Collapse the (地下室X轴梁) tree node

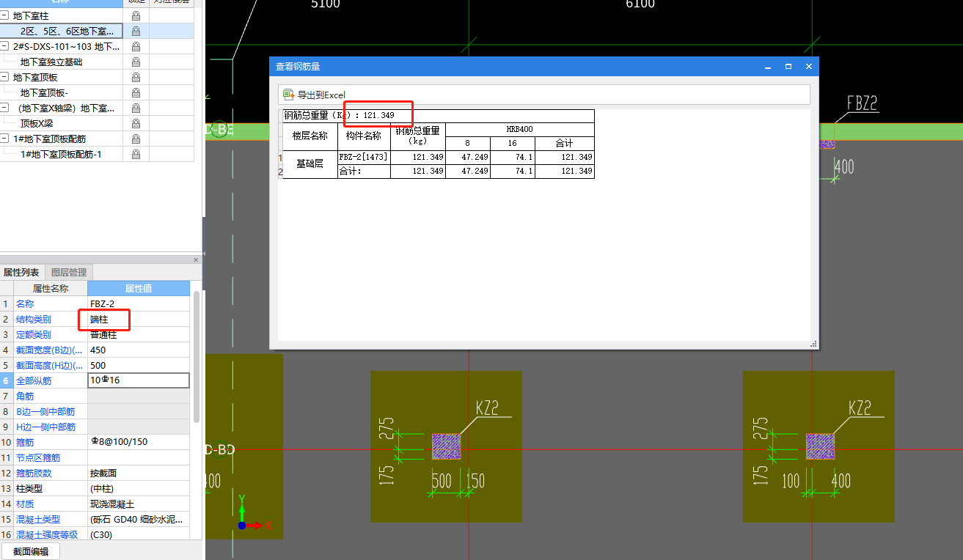(5, 108)
